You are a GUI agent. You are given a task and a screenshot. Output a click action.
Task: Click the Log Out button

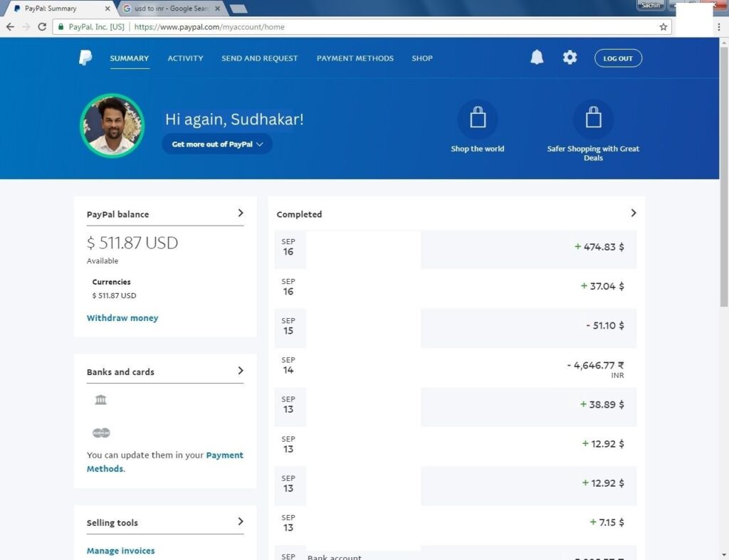pos(618,58)
